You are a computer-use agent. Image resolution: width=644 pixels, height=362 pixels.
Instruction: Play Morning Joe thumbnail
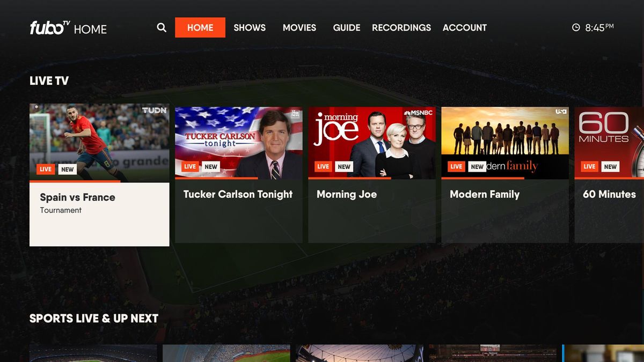tap(372, 142)
